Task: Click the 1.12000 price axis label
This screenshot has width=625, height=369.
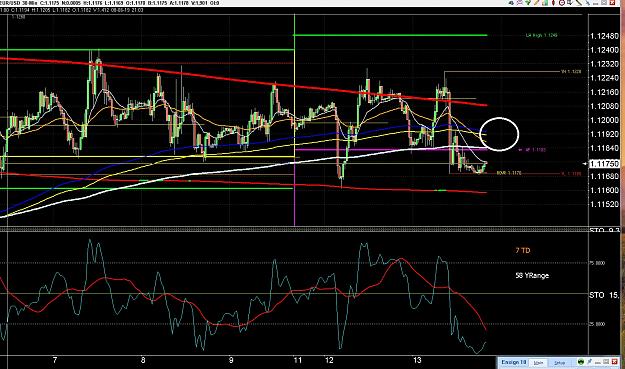Action: click(604, 120)
